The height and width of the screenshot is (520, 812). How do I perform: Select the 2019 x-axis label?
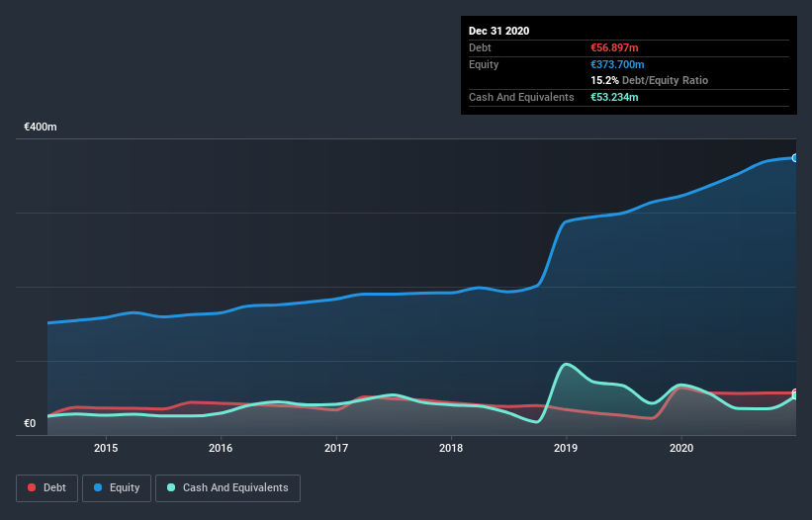pos(566,448)
